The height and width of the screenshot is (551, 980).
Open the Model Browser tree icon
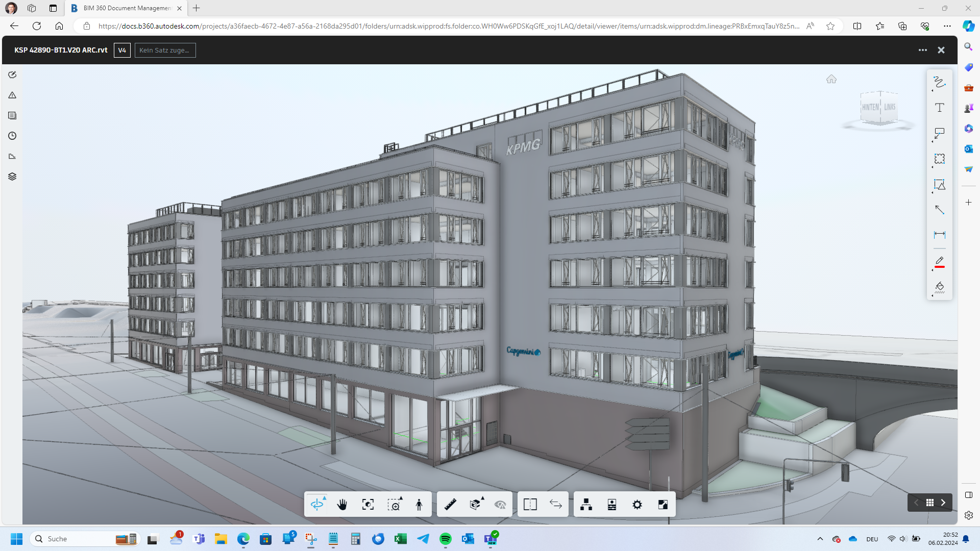click(x=586, y=505)
